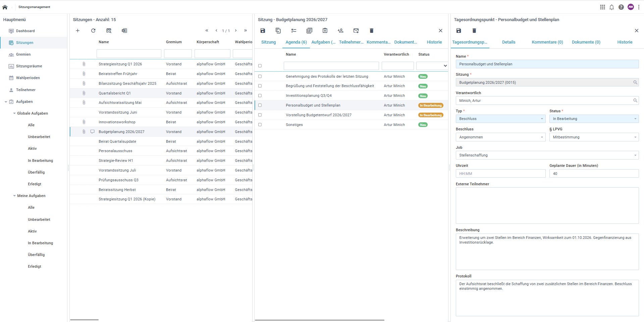Save the Budgetplanung 2026/2027 Sitzung
The height and width of the screenshot is (322, 644).
tap(263, 30)
